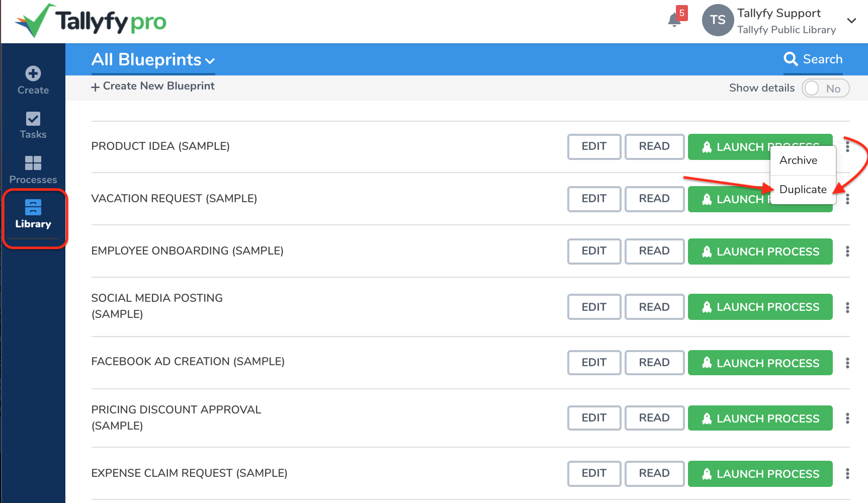Expand the All Blueprints dropdown
This screenshot has width=868, height=503.
[153, 60]
